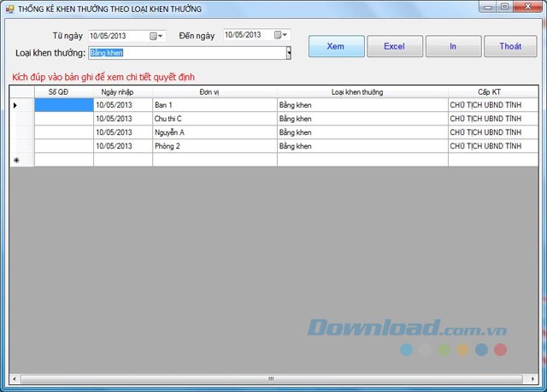Click the application icon in the title bar
This screenshot has height=392, width=547.
(x=9, y=9)
